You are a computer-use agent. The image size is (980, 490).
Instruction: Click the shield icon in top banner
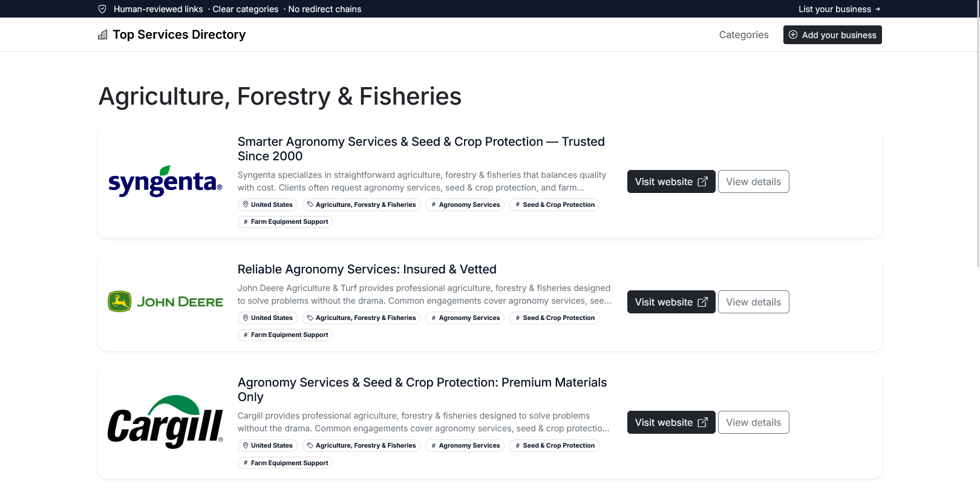[102, 9]
